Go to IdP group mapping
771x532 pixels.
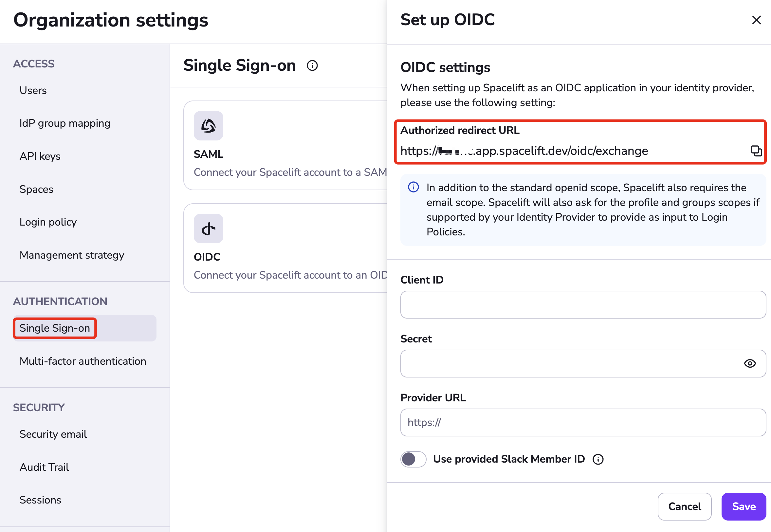coord(65,123)
